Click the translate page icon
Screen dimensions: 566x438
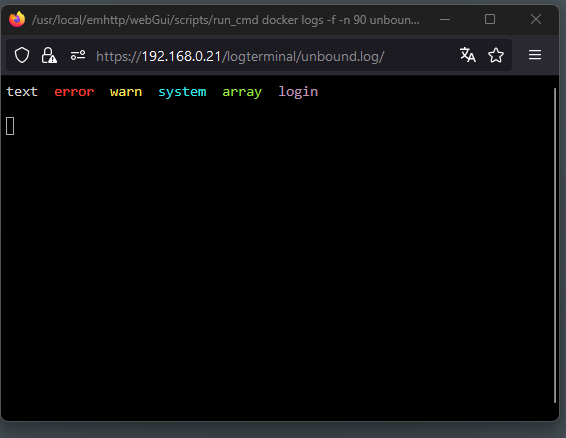click(467, 55)
